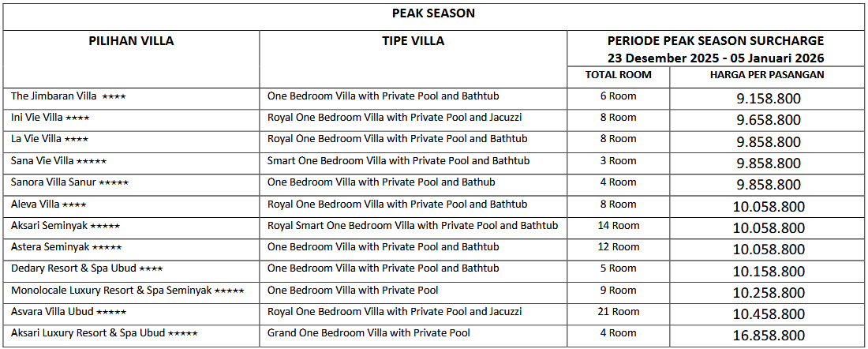Screen dimensions: 868x349
Task: Click the PEAK SEASON title cell
Action: pyautogui.click(x=433, y=13)
